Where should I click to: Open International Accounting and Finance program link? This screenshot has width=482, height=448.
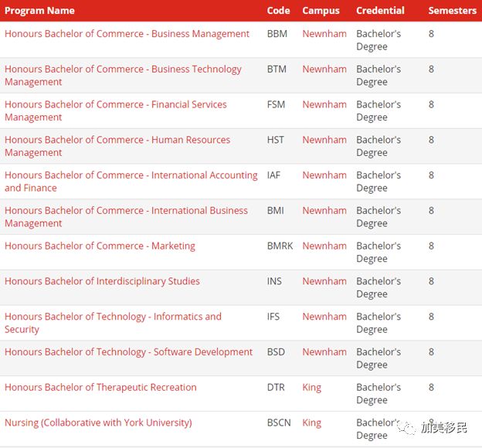131,182
